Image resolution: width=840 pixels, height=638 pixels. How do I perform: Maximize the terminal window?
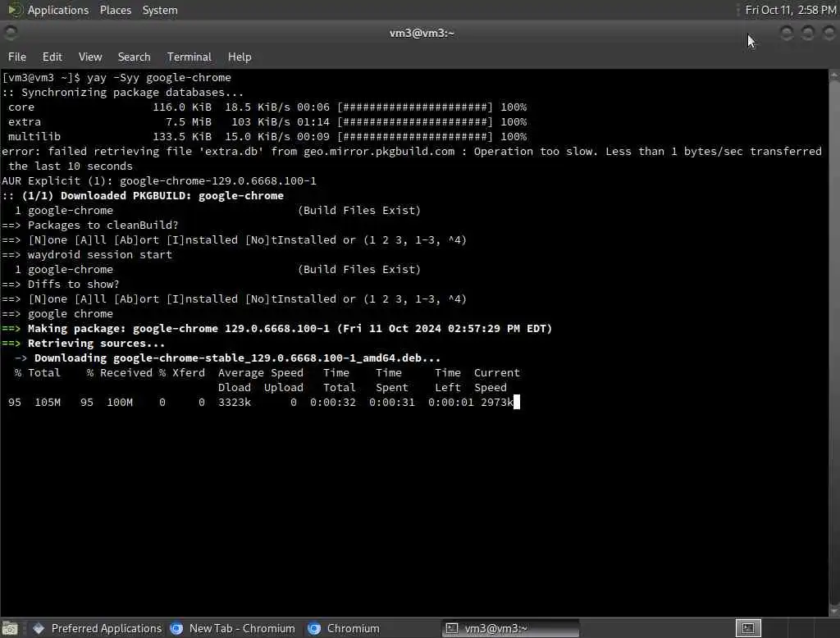tap(808, 33)
